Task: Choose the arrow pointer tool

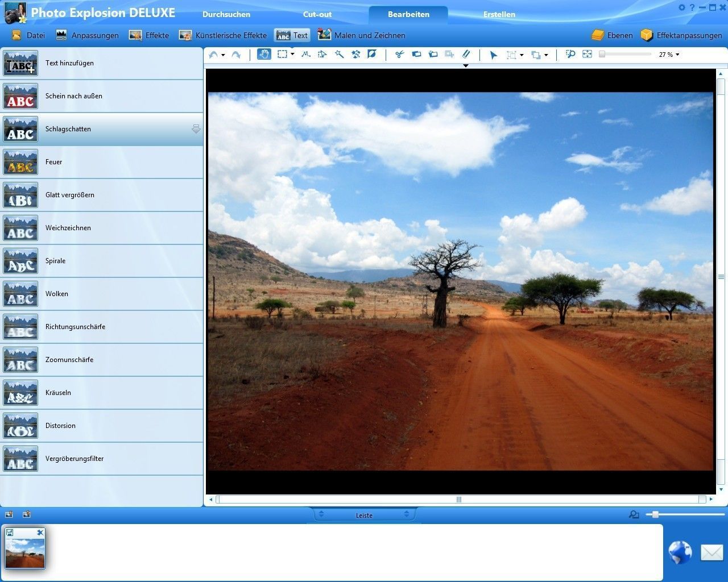Action: 493,55
